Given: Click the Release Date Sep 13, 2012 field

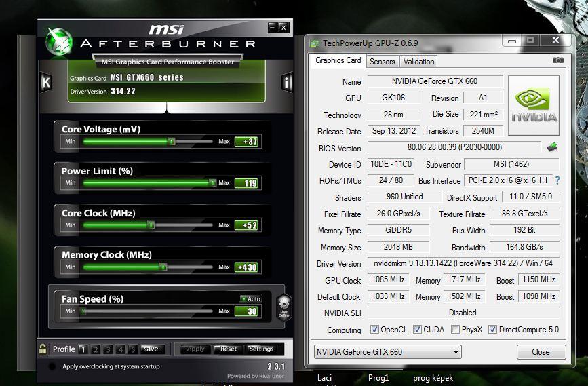Looking at the screenshot, I should [394, 131].
